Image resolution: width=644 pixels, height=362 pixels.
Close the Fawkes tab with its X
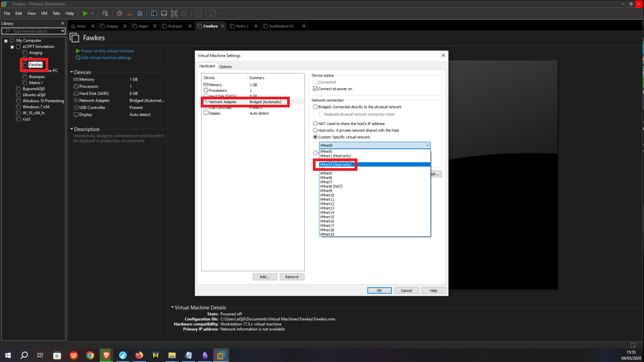point(222,26)
